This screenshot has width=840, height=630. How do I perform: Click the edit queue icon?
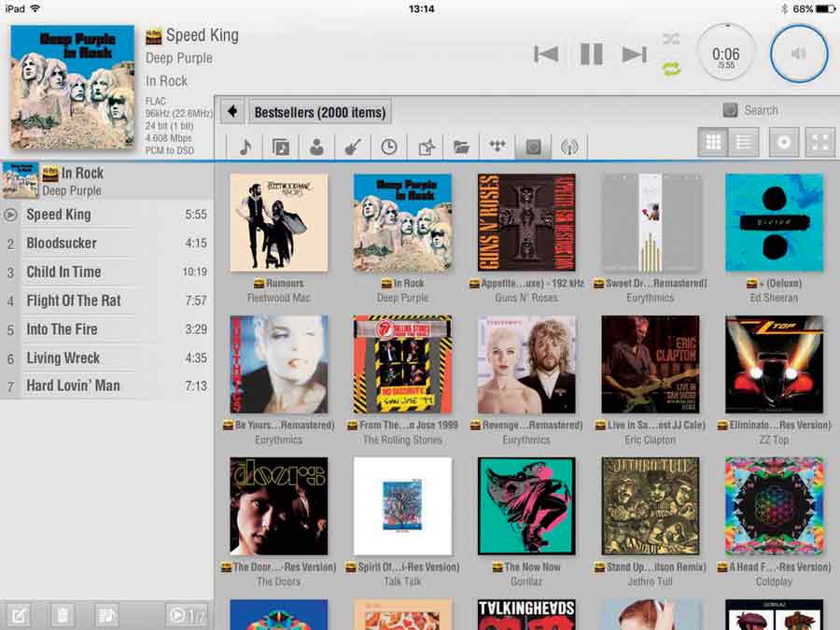19,615
